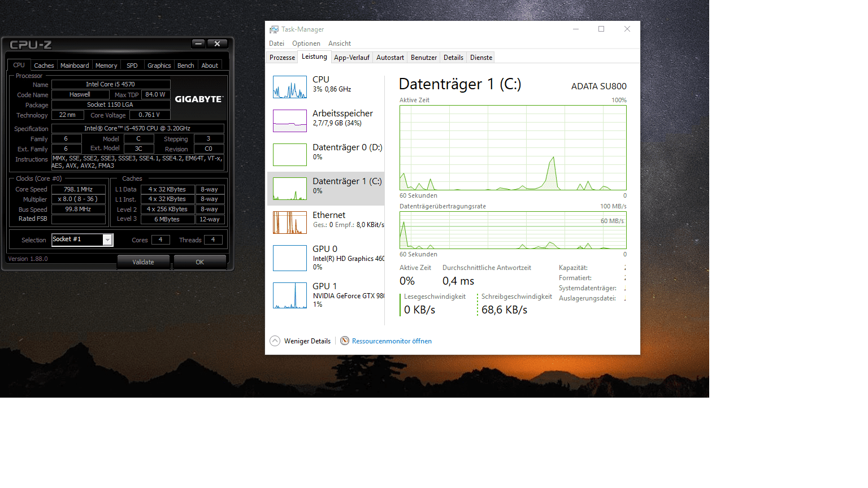Open SPD tab in CPU-Z
The height and width of the screenshot is (488, 868).
(x=132, y=66)
